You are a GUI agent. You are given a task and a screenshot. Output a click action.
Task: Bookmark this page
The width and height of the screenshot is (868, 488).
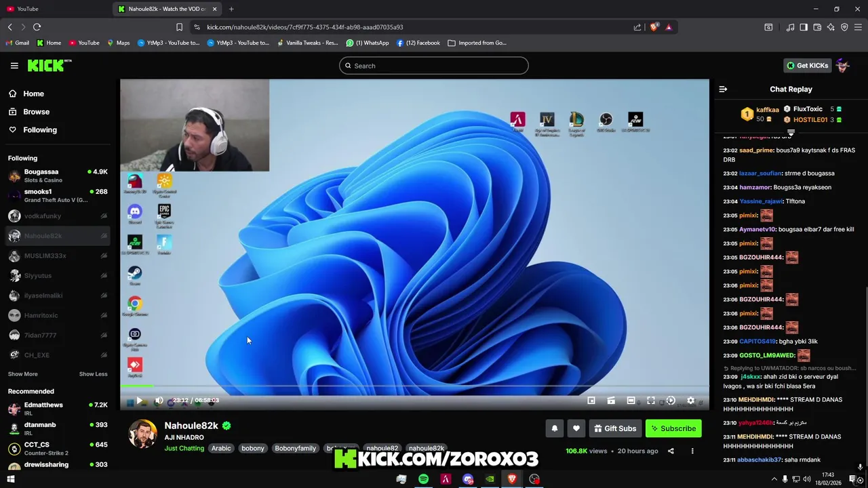[x=179, y=27]
